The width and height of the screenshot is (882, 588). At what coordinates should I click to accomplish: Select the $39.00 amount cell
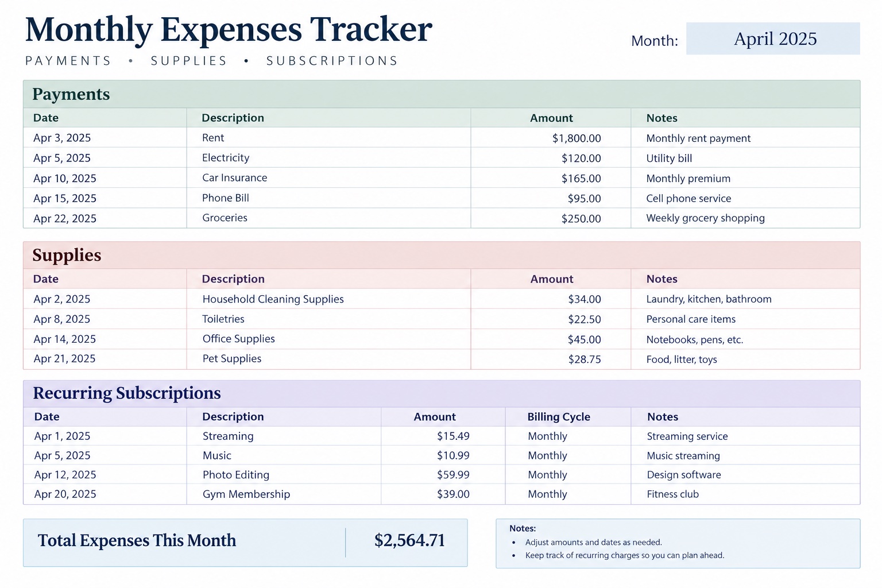[443, 494]
